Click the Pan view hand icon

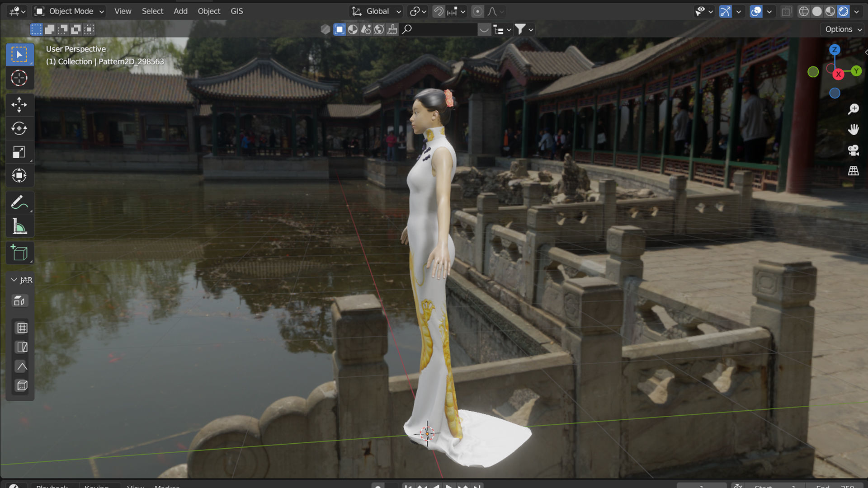pos(854,130)
